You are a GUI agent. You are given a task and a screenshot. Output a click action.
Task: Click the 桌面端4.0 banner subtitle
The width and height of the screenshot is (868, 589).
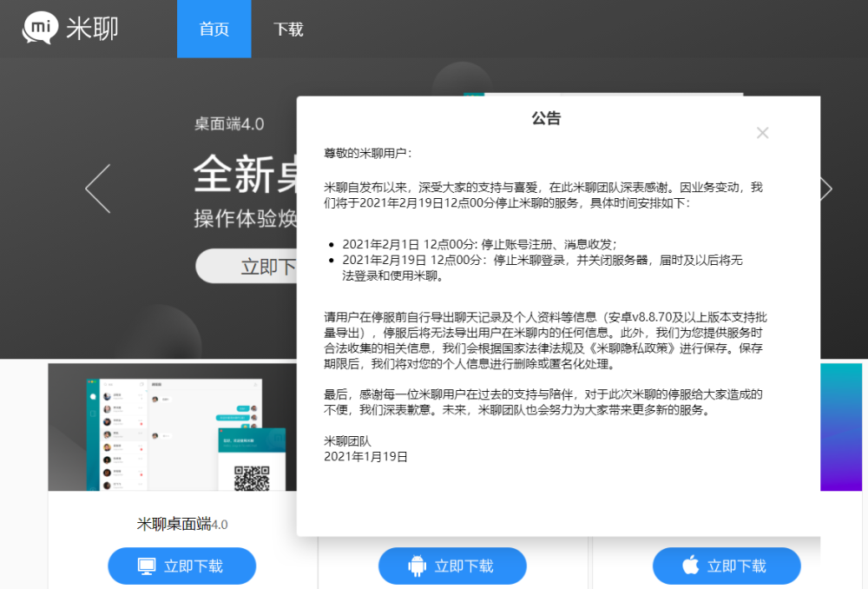pyautogui.click(x=229, y=123)
